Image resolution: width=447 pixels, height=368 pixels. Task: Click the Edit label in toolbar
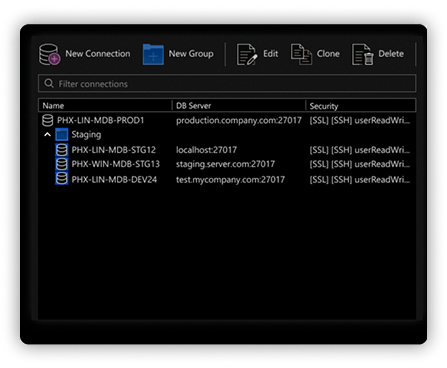point(270,54)
